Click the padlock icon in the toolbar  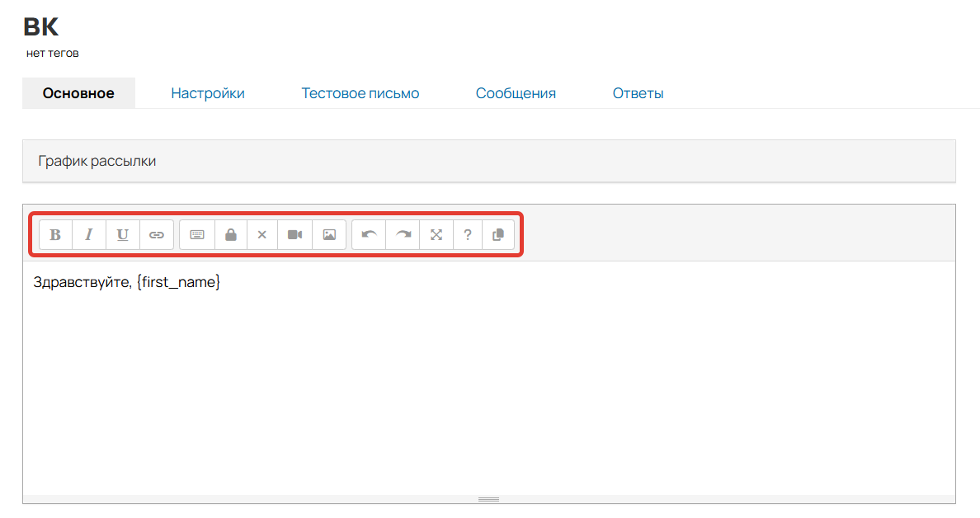tap(231, 235)
